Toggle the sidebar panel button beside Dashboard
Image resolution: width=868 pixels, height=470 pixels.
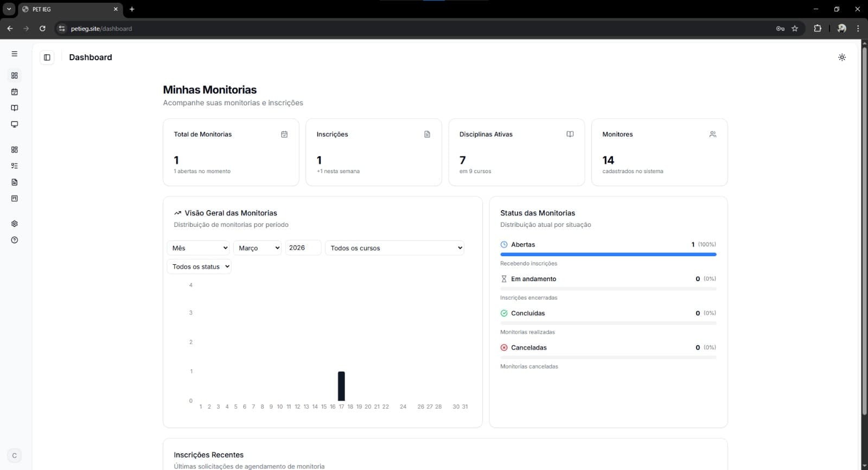click(47, 58)
